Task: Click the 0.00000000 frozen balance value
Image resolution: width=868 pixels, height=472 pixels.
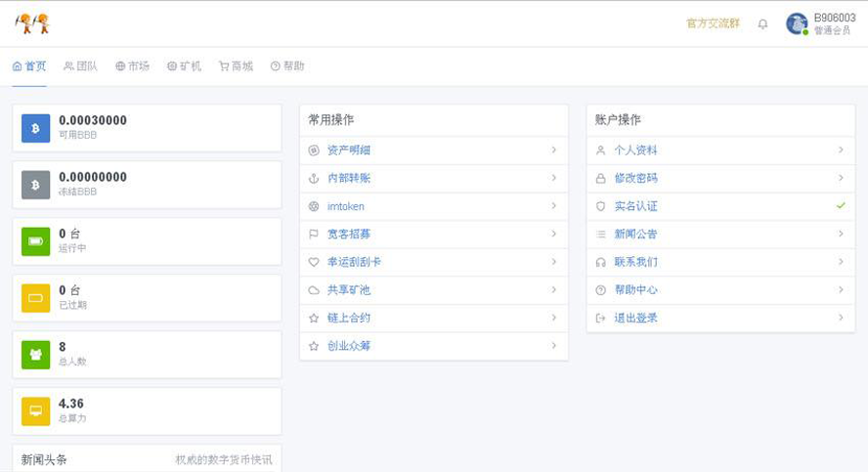Action: pyautogui.click(x=93, y=177)
